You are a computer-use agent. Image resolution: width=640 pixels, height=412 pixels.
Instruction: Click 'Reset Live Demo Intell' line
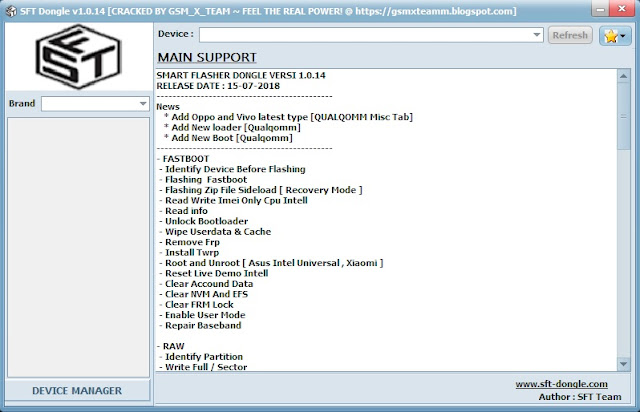coord(214,274)
